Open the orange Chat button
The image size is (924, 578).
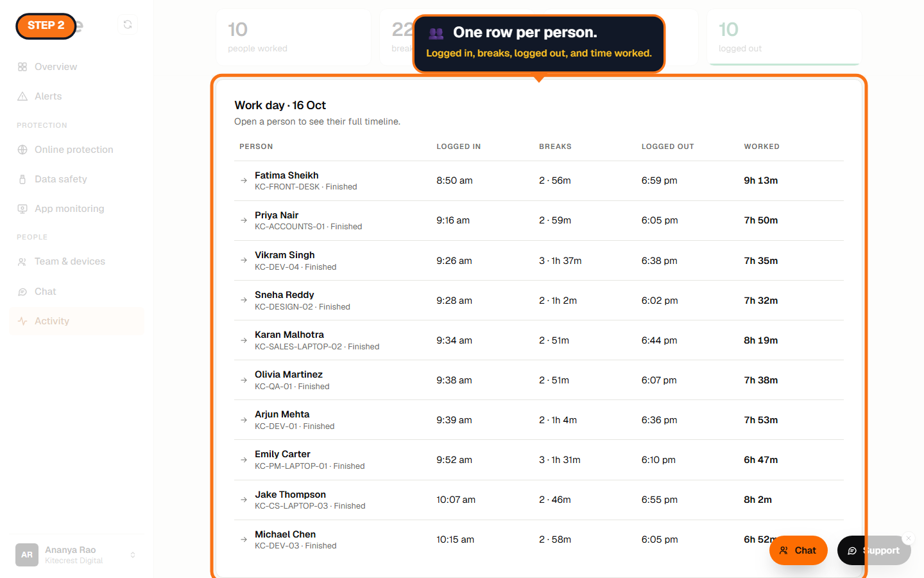798,550
